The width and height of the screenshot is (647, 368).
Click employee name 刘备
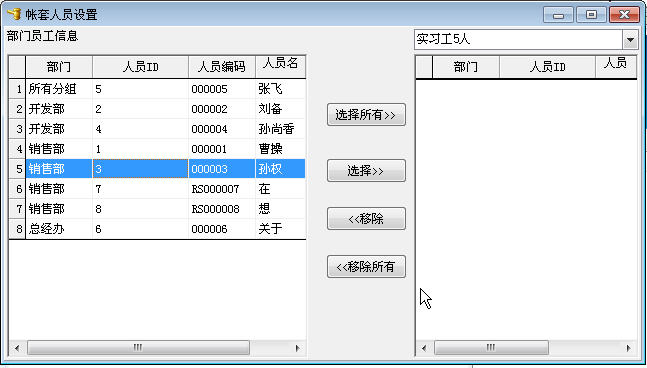(x=281, y=109)
